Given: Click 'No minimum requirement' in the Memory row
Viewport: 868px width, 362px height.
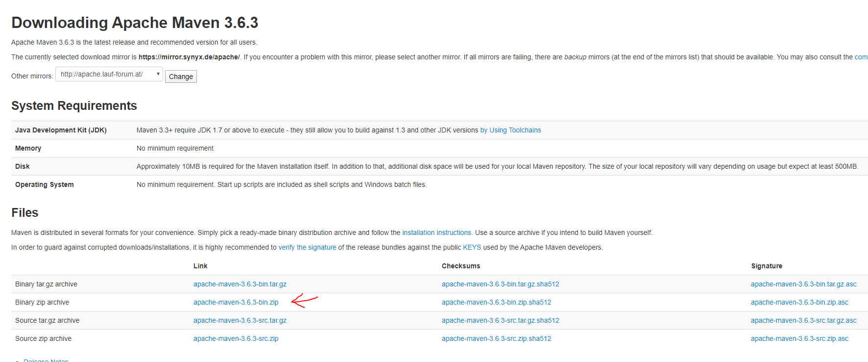Looking at the screenshot, I should click(x=175, y=148).
